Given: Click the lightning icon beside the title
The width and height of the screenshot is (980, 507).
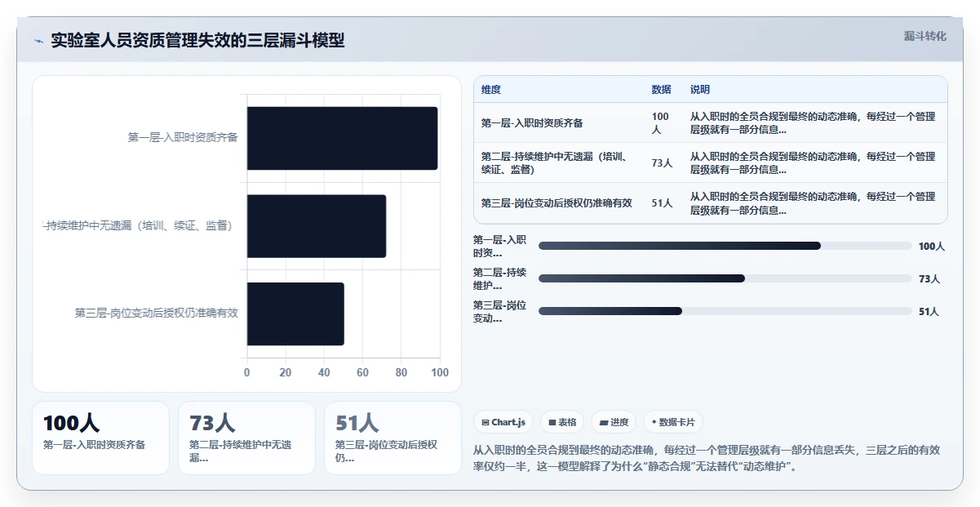Looking at the screenshot, I should [39, 41].
